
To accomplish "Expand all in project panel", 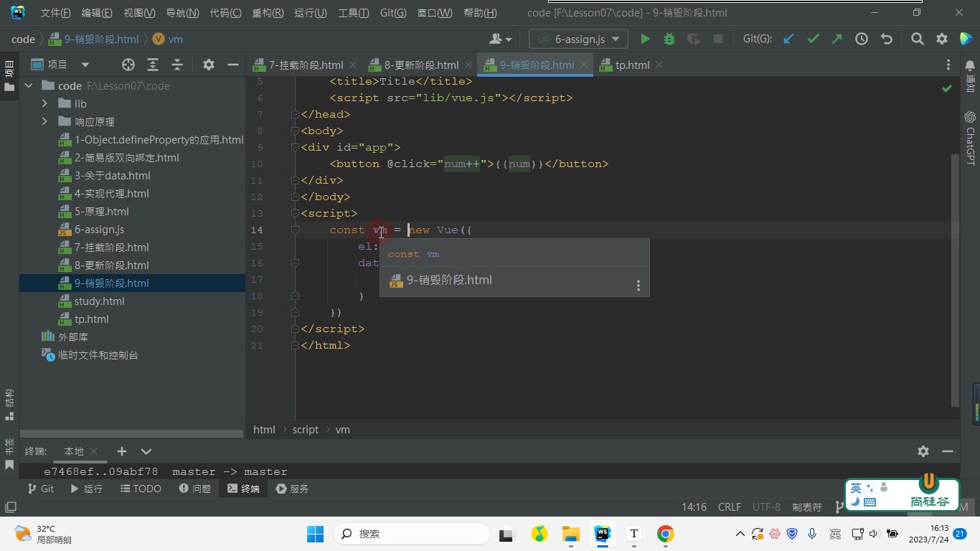I will point(153,65).
